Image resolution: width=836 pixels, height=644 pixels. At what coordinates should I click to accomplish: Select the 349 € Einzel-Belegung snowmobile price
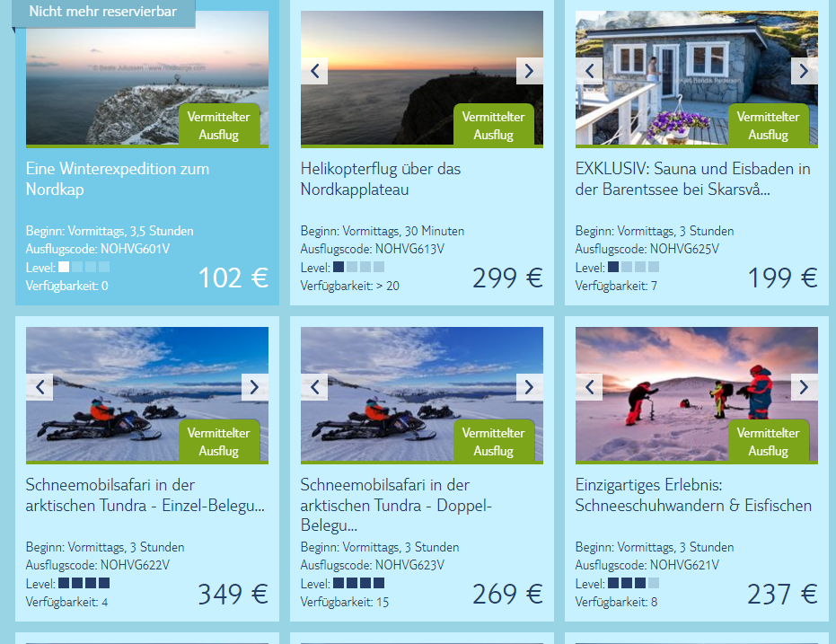click(x=233, y=594)
